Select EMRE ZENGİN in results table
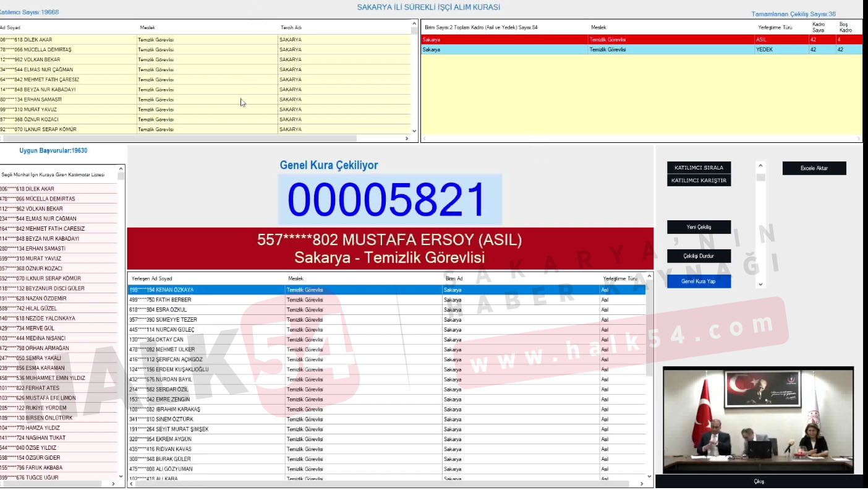 tap(386, 399)
